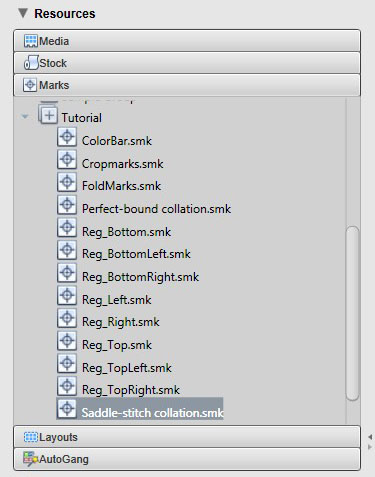This screenshot has width=375, height=477.
Task: Click the Reg_BottomLeft.smk mark icon
Action: (67, 250)
